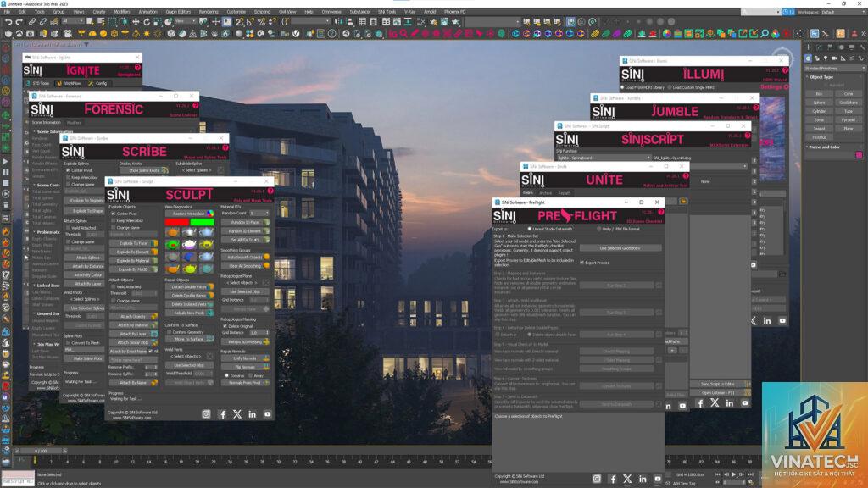Click the YouTube icon in the Sculpt window
Image resolution: width=868 pixels, height=488 pixels.
click(x=267, y=413)
